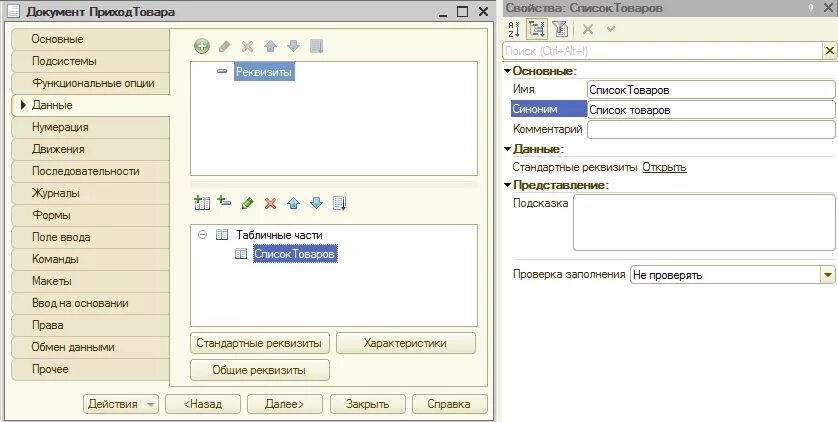The image size is (838, 422).
Task: Delete tabular section with red X
Action: tap(270, 204)
